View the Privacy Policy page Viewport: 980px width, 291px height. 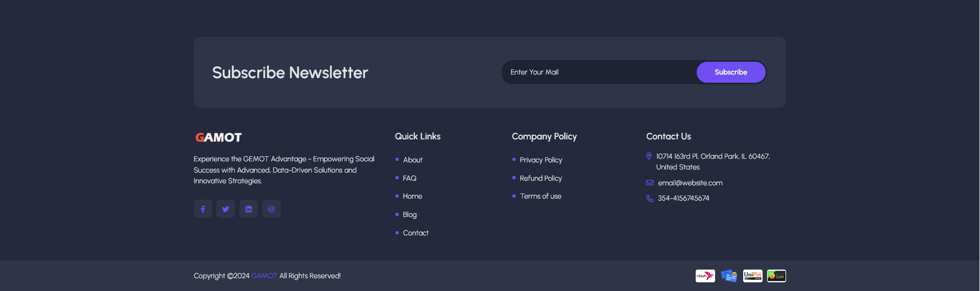(541, 160)
